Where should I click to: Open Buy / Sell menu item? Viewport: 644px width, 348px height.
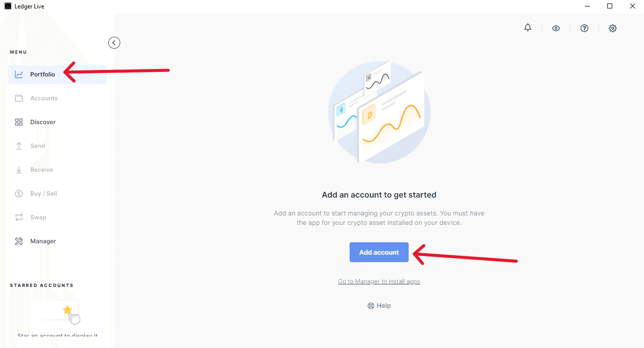pyautogui.click(x=43, y=194)
